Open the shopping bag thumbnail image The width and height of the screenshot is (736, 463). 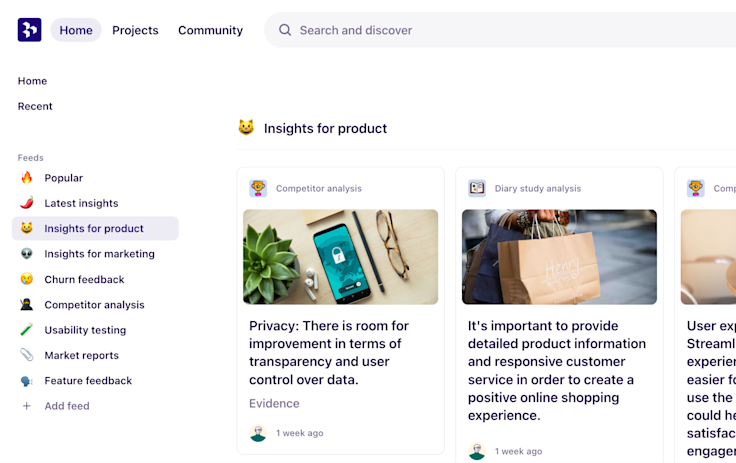(x=559, y=257)
